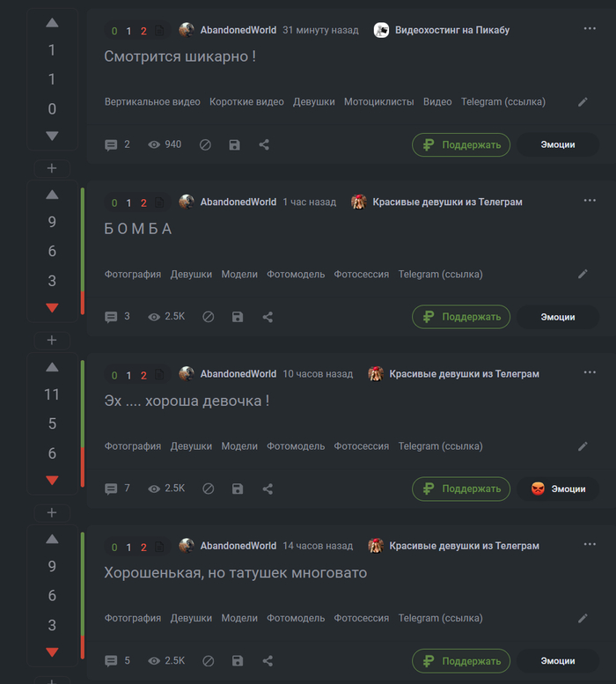This screenshot has height=684, width=616.
Task: Open three-dots menu of 'Смотрится шикарно !' post
Action: click(x=590, y=29)
